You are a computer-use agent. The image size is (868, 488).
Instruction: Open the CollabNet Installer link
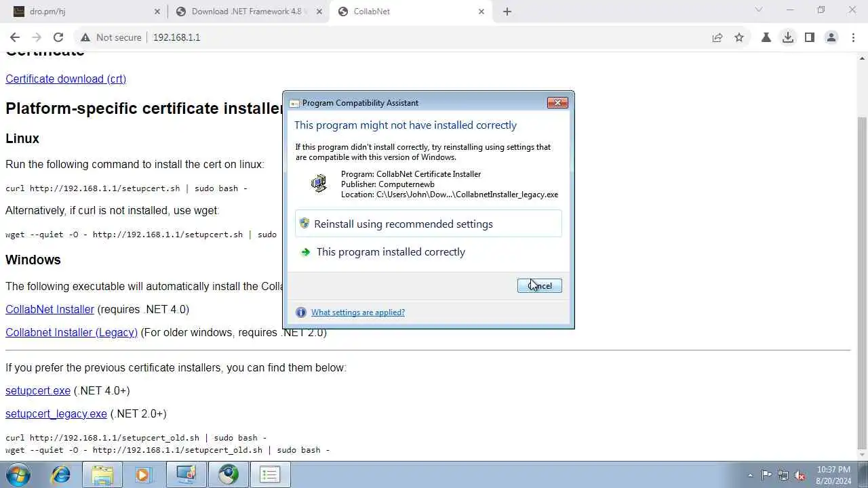(50, 309)
